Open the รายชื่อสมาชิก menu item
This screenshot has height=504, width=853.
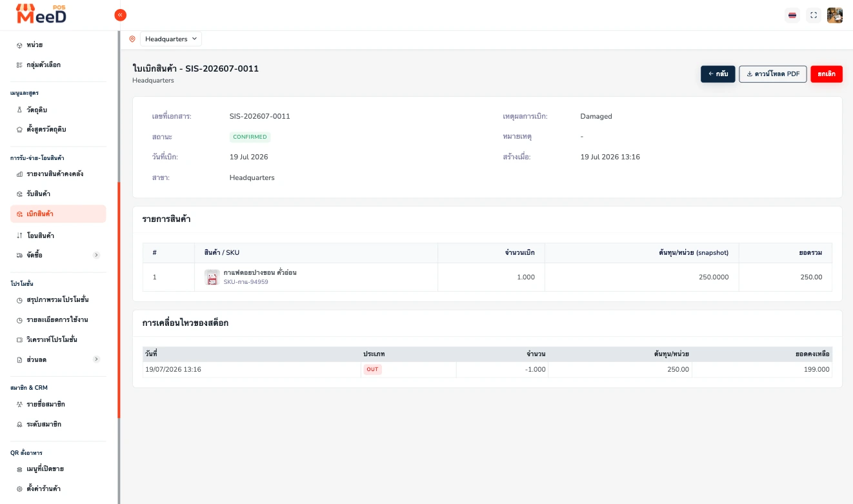[x=58, y=404]
